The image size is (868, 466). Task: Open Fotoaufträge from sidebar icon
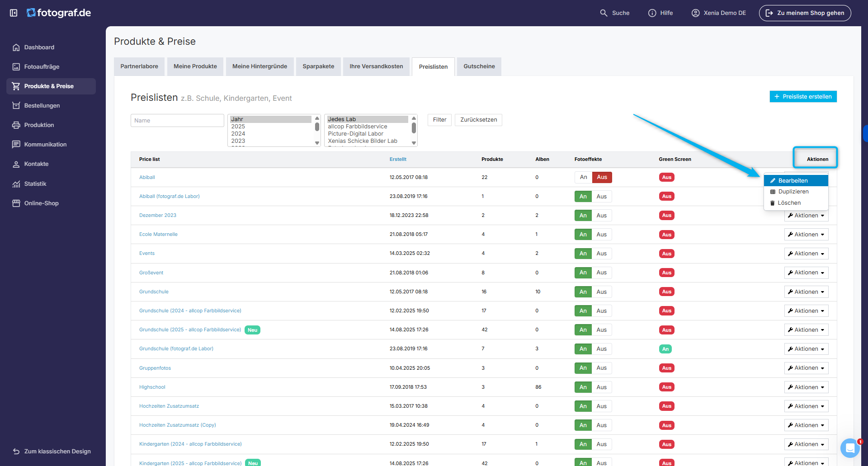pos(16,67)
